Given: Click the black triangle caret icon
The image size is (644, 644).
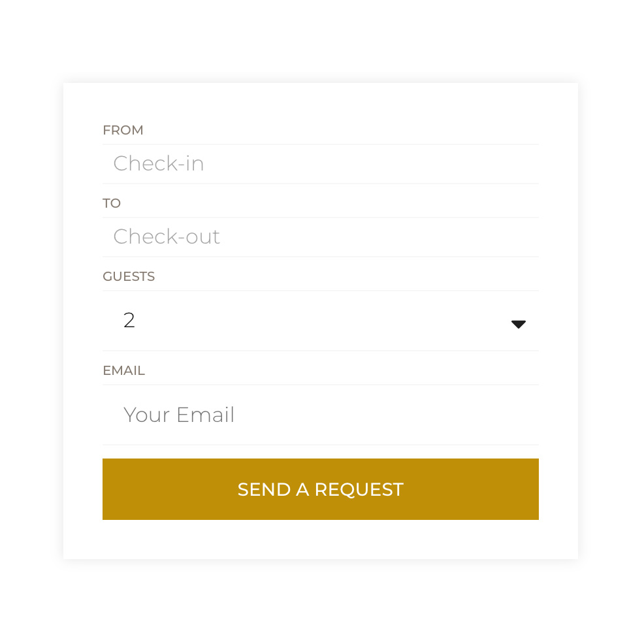Looking at the screenshot, I should 519,325.
